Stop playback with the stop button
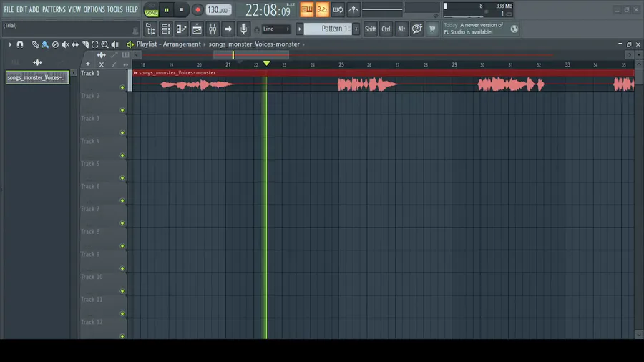This screenshot has width=644, height=362. coord(181,10)
